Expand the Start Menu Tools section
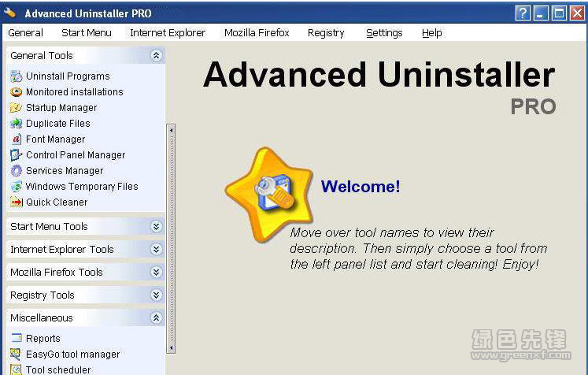This screenshot has width=588, height=375. 156,226
